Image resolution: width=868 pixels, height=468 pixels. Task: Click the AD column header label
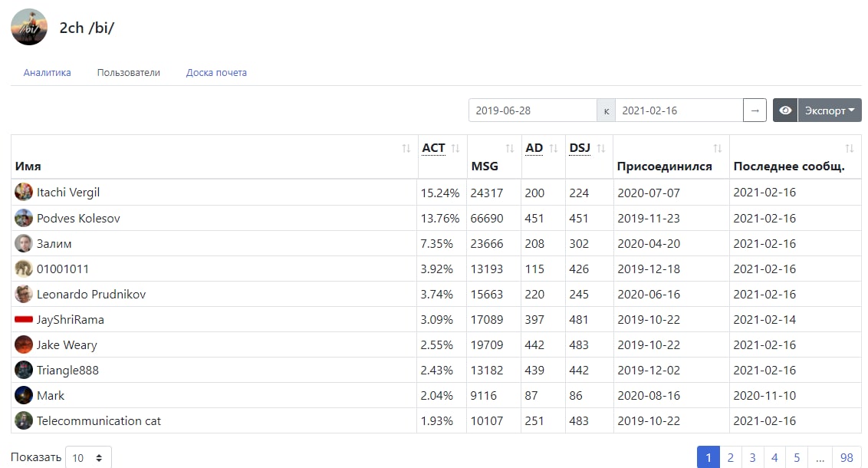[x=534, y=148]
